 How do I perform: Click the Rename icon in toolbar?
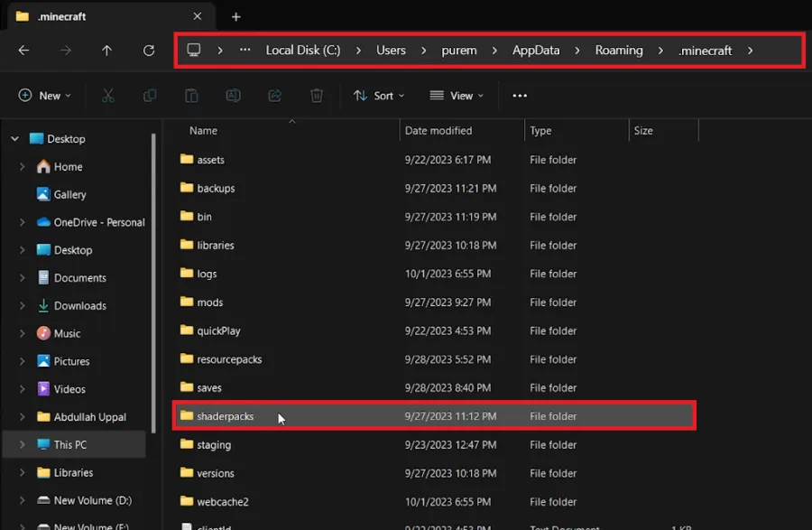233,96
